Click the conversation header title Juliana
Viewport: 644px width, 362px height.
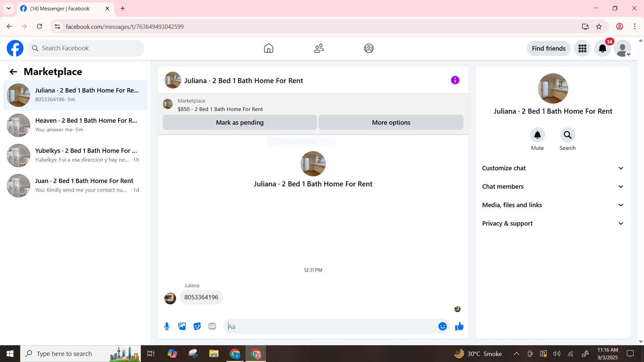[x=244, y=81]
